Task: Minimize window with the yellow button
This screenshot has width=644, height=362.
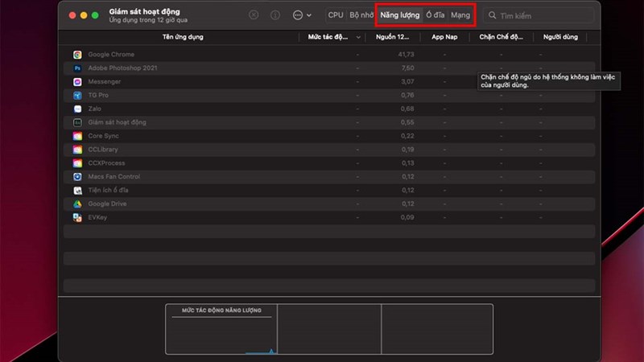Action: pyautogui.click(x=84, y=15)
